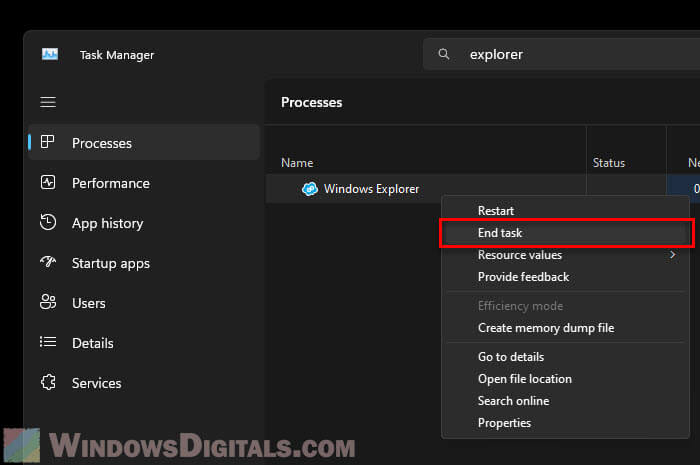
Task: Click the Resource values chevron arrow
Action: click(672, 255)
